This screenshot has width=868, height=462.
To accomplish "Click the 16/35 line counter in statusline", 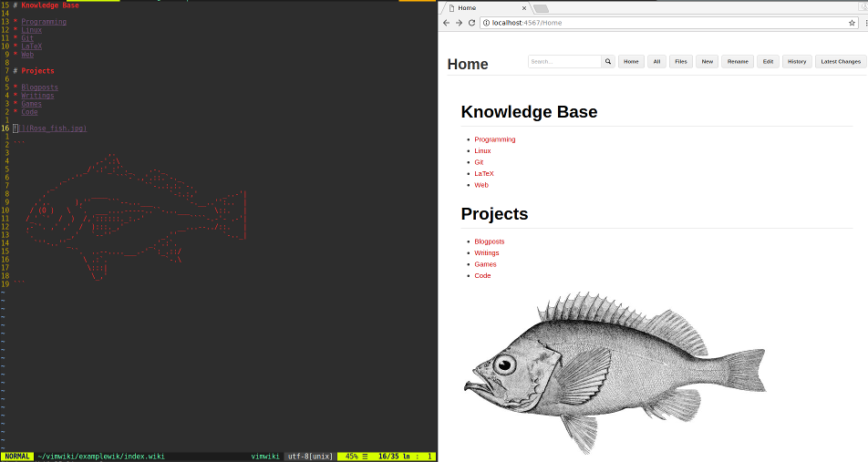I will click(388, 457).
